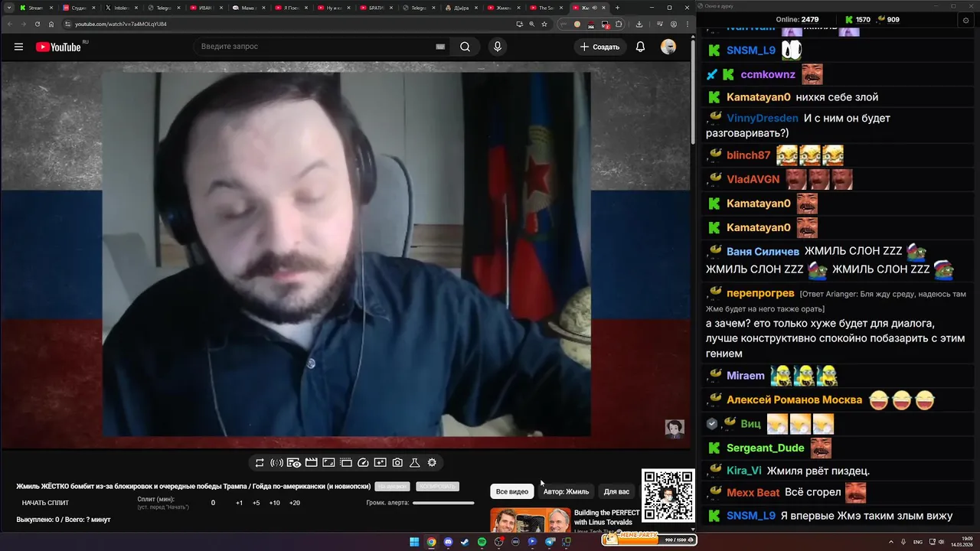Adjust the Громк. алерта volume slider
The image size is (980, 551).
443,503
